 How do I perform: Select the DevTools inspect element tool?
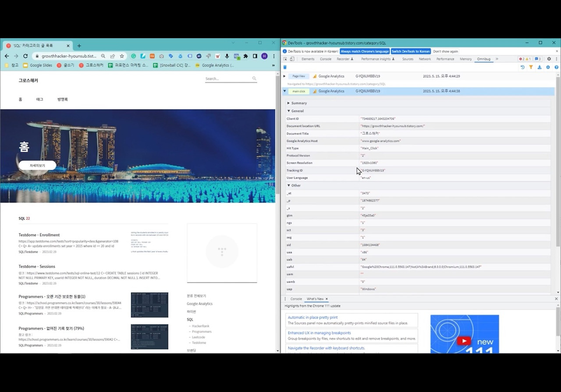coord(285,59)
